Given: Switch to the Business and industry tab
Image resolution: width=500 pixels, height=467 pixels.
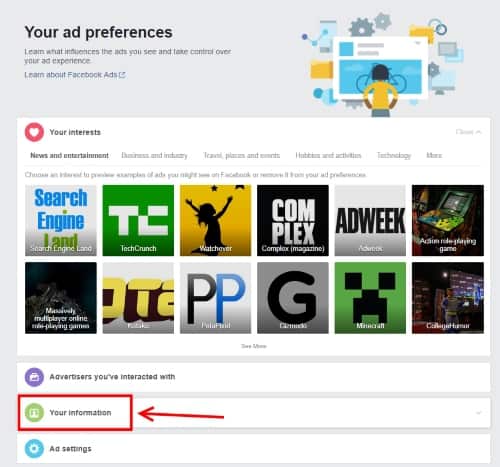Looking at the screenshot, I should pos(154,155).
